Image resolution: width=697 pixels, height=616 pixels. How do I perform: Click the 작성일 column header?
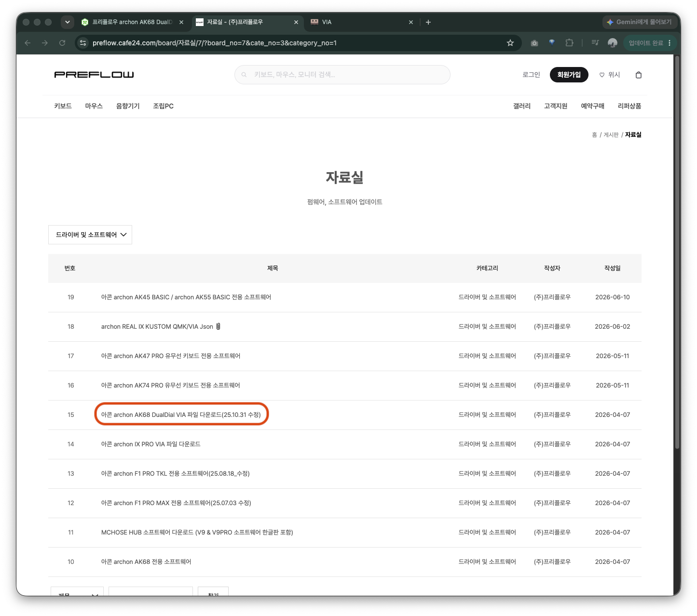tap(613, 268)
